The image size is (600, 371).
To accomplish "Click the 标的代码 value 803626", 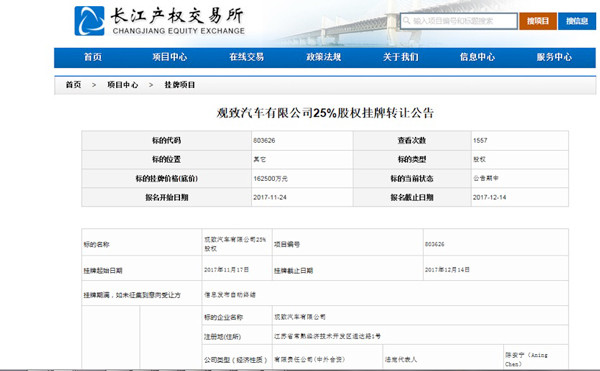I will (264, 140).
